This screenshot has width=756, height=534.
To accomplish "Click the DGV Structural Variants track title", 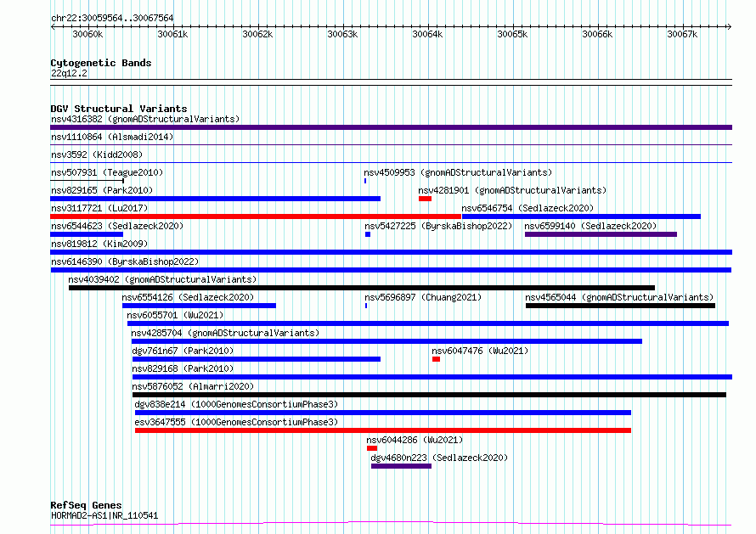I will tap(119, 109).
